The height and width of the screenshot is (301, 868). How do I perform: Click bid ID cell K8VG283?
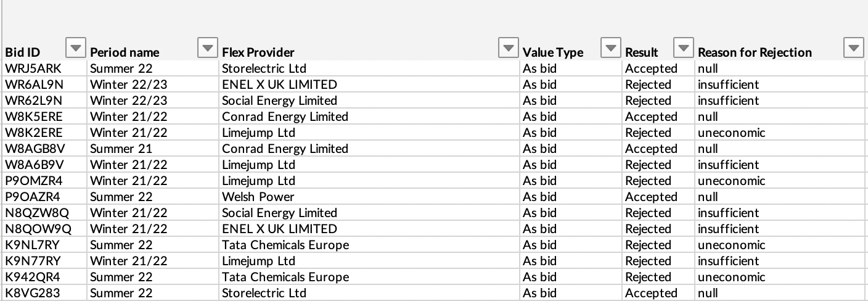[x=33, y=293]
